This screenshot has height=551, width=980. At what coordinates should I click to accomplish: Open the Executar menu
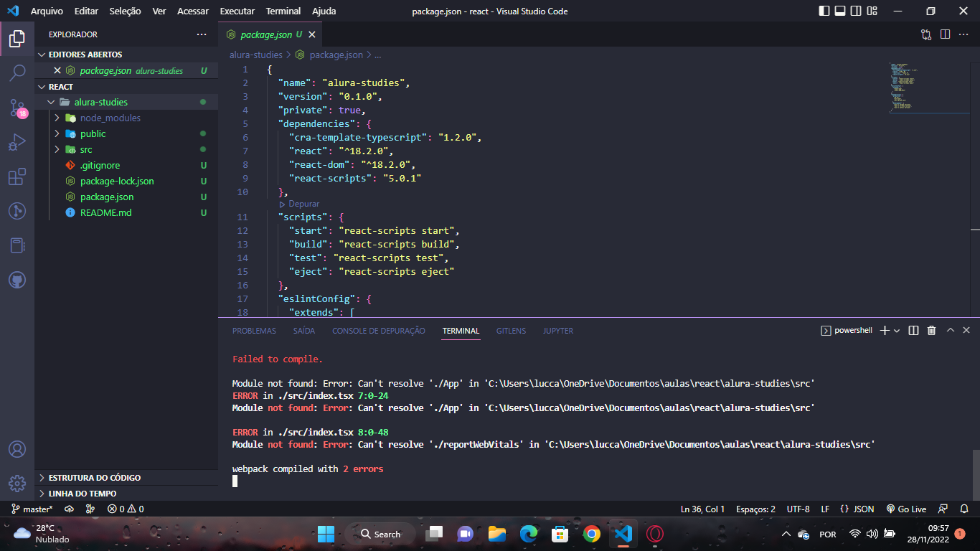(x=237, y=11)
